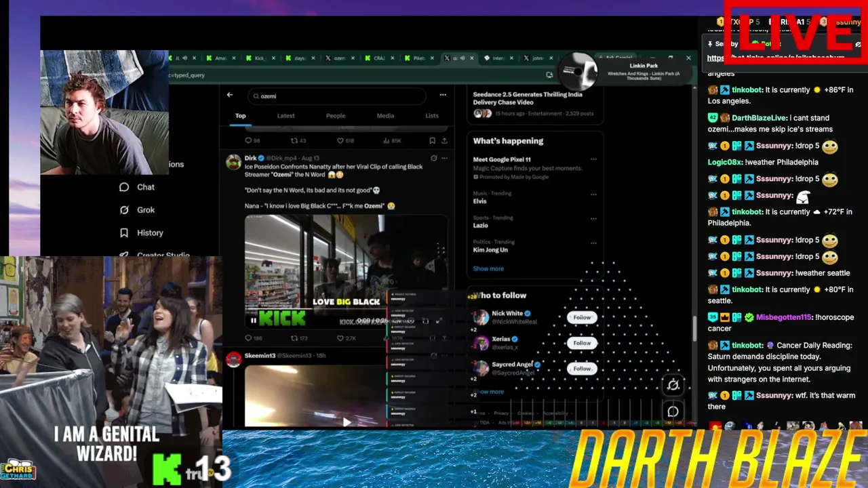Focus the X search field containing ozemi
The height and width of the screenshot is (488, 868).
coord(338,96)
